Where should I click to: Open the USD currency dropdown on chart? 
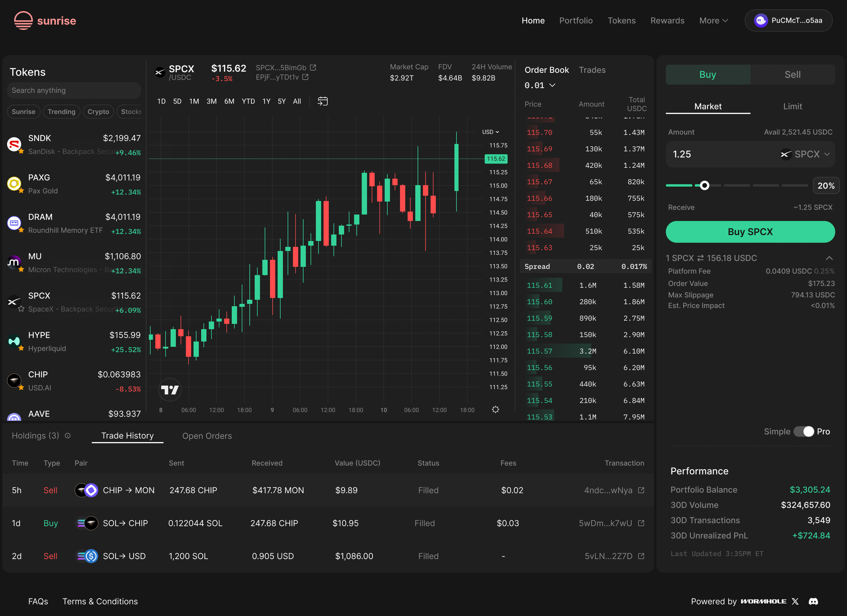(490, 132)
